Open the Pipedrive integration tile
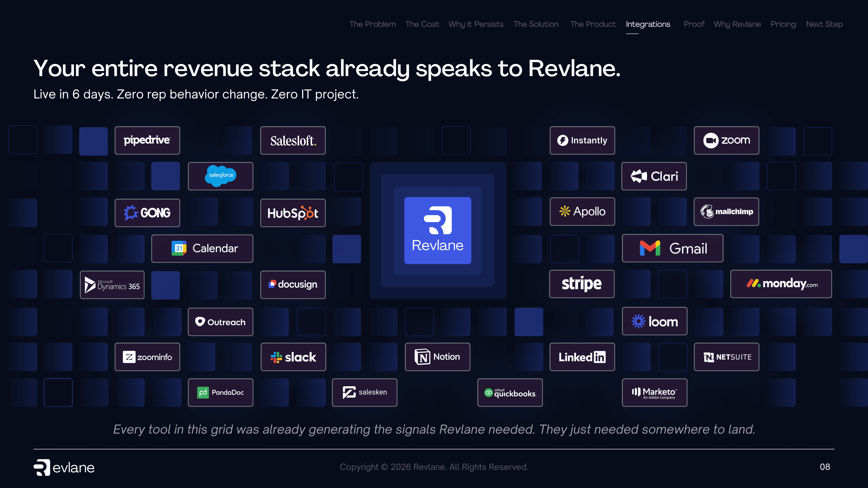 pos(147,140)
